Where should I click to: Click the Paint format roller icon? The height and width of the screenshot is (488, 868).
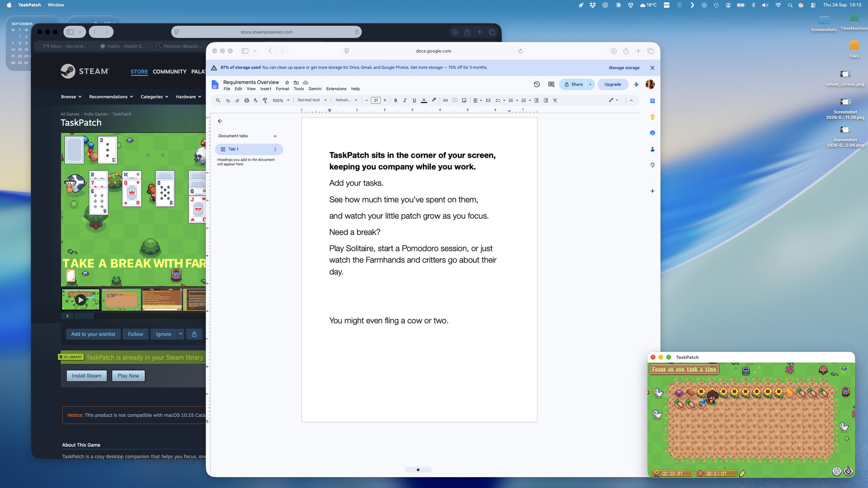(x=265, y=100)
